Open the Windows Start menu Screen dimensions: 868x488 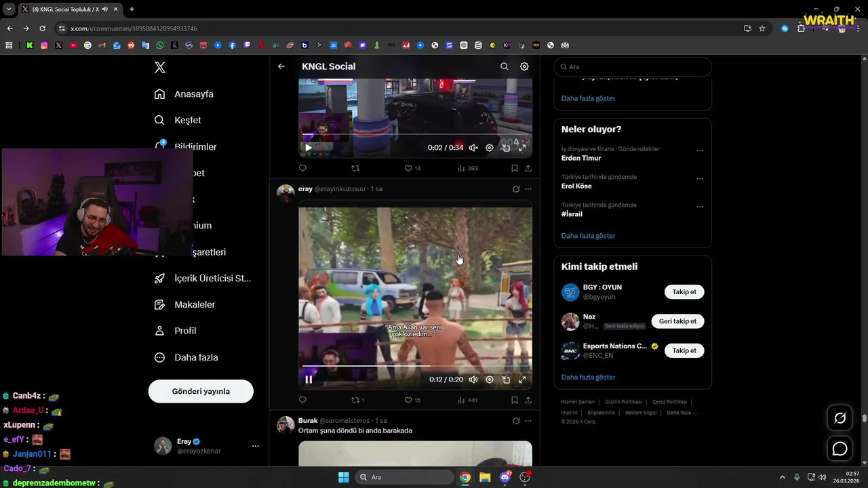point(343,477)
